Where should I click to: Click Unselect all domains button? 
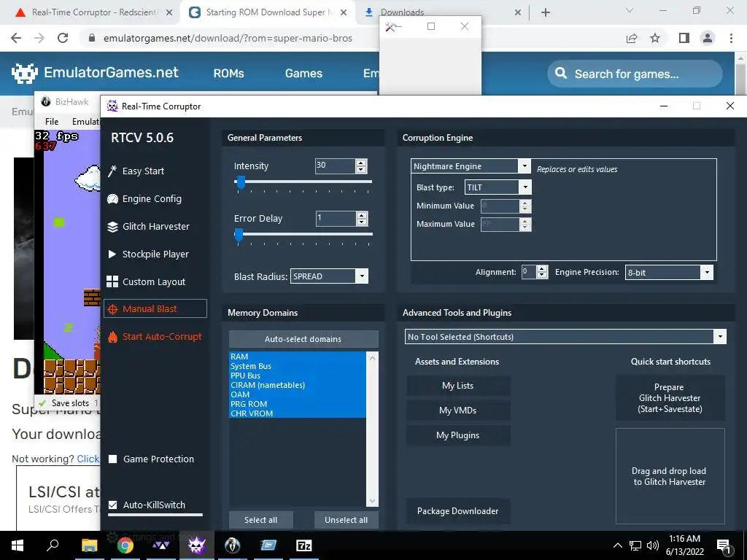[x=346, y=520]
